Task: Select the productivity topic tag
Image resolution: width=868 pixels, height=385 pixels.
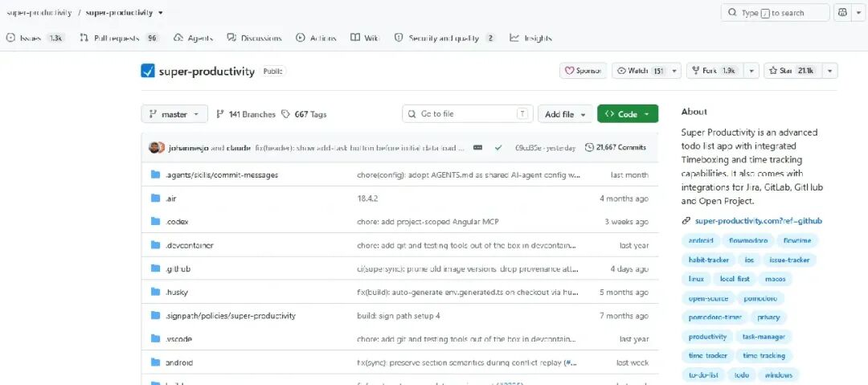Action: [707, 337]
